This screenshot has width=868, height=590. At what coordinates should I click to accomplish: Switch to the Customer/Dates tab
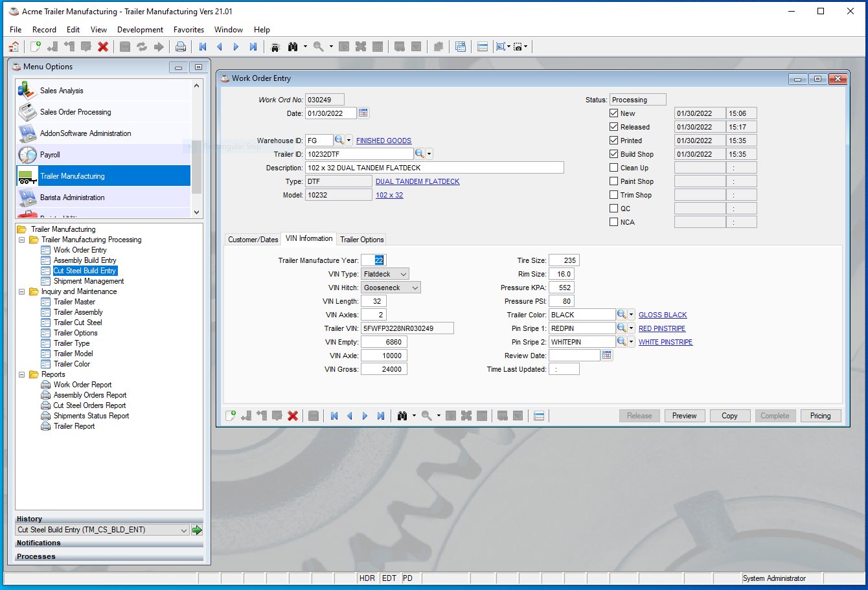pyautogui.click(x=253, y=240)
